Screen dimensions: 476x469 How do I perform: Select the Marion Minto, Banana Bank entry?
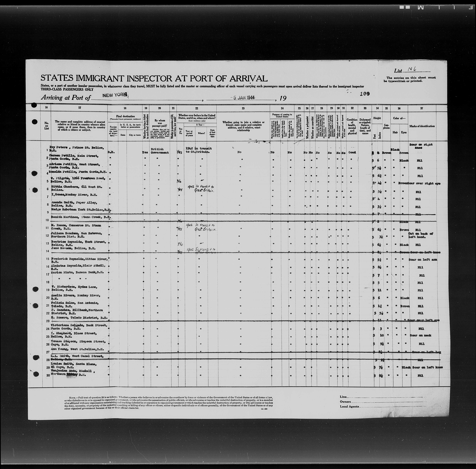(x=77, y=272)
